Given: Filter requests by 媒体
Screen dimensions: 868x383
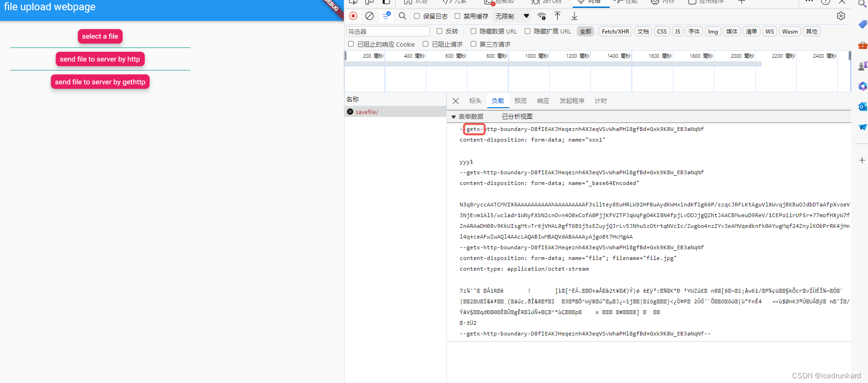Looking at the screenshot, I should [x=732, y=31].
